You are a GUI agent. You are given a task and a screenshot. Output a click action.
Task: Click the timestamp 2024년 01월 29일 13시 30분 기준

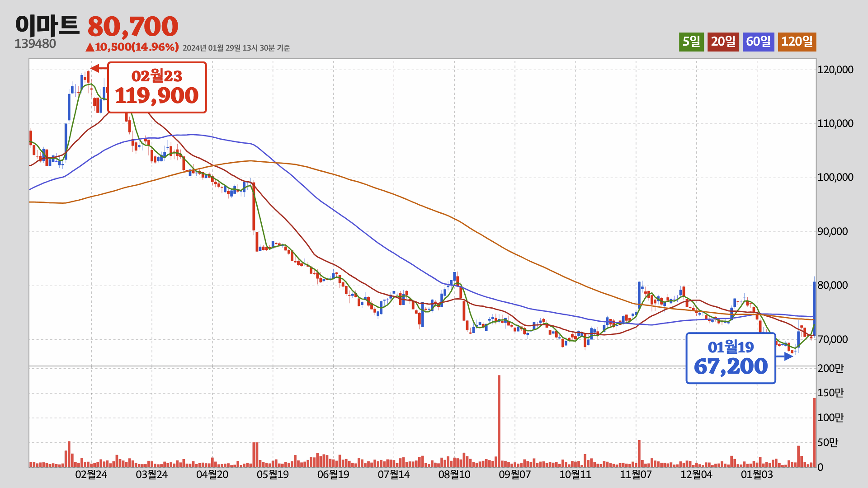click(x=236, y=48)
